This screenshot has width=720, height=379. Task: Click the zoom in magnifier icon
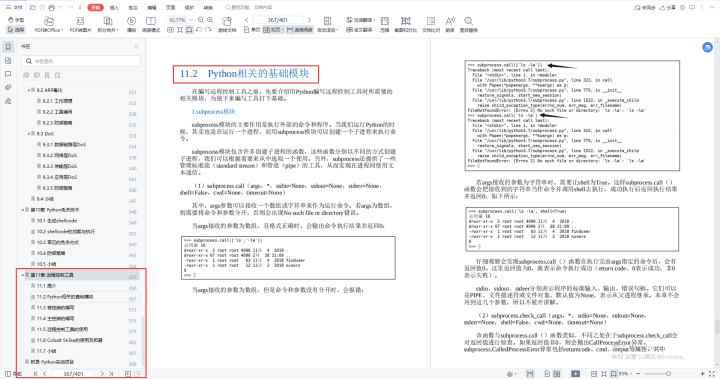[210, 20]
